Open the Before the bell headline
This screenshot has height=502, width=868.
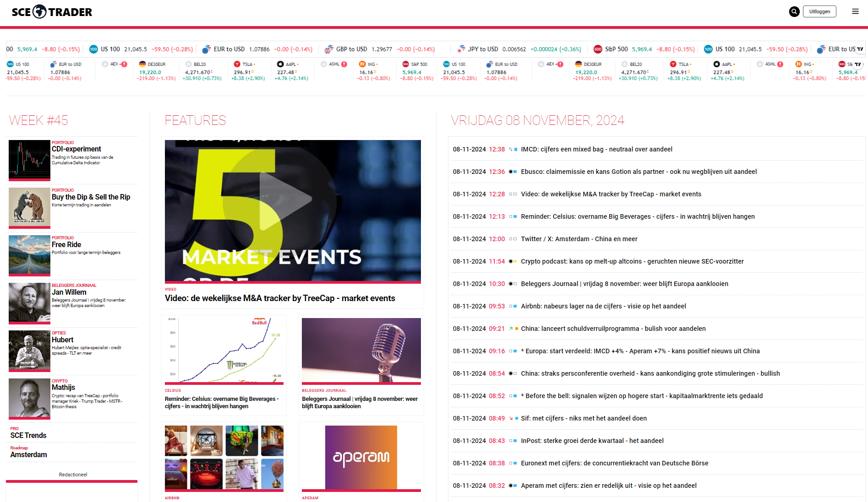click(x=642, y=396)
